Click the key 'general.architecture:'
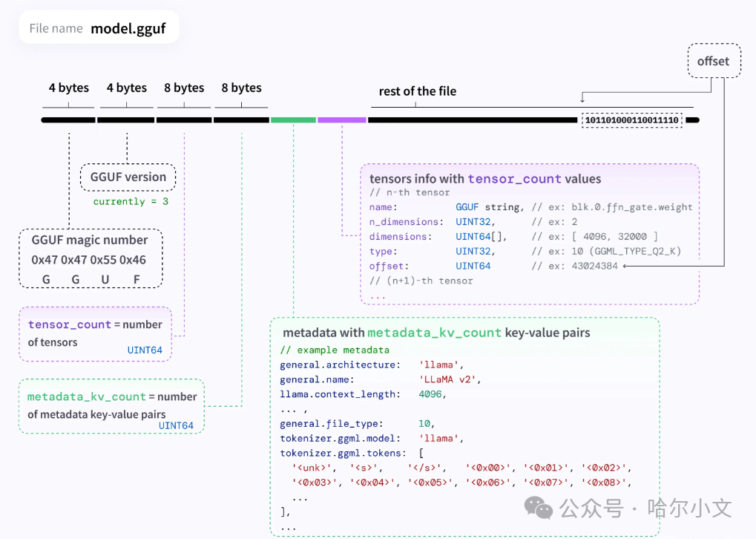 [341, 365]
